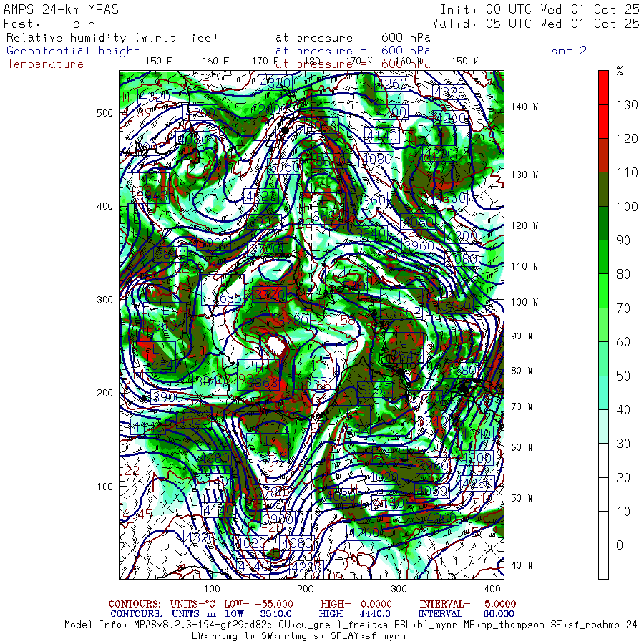Click the 70 W longitude label

coord(522,406)
